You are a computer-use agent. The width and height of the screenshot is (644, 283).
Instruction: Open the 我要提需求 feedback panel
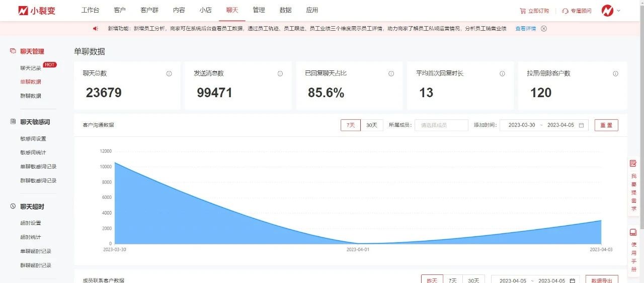click(633, 186)
